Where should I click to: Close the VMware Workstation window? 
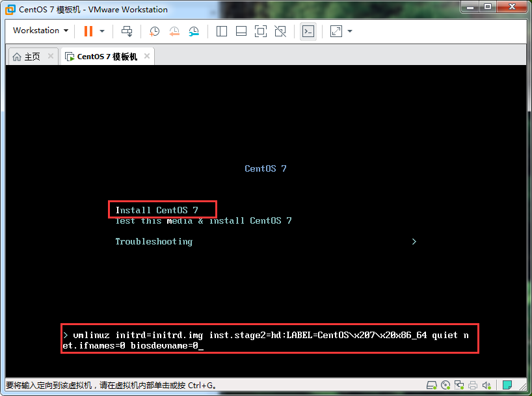pyautogui.click(x=512, y=7)
